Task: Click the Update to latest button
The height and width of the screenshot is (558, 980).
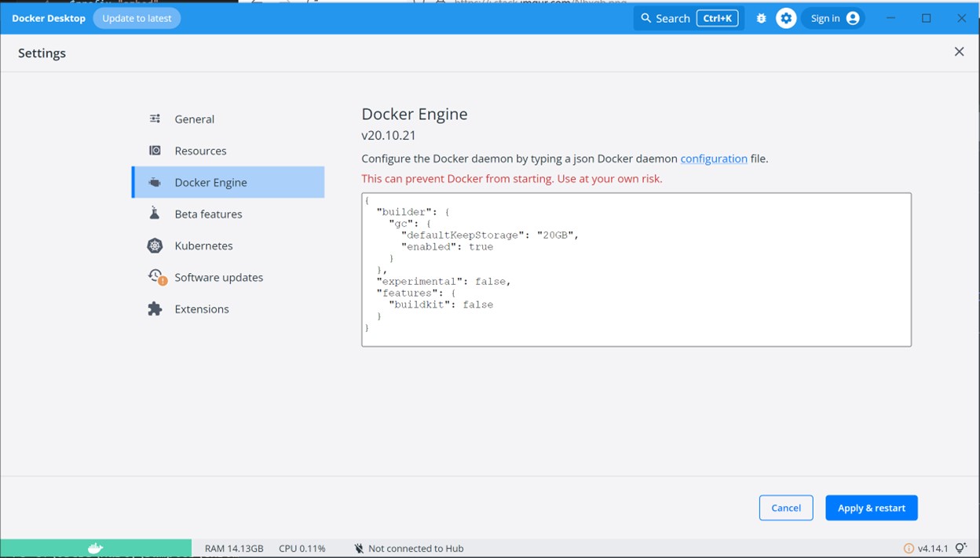Action: tap(137, 17)
